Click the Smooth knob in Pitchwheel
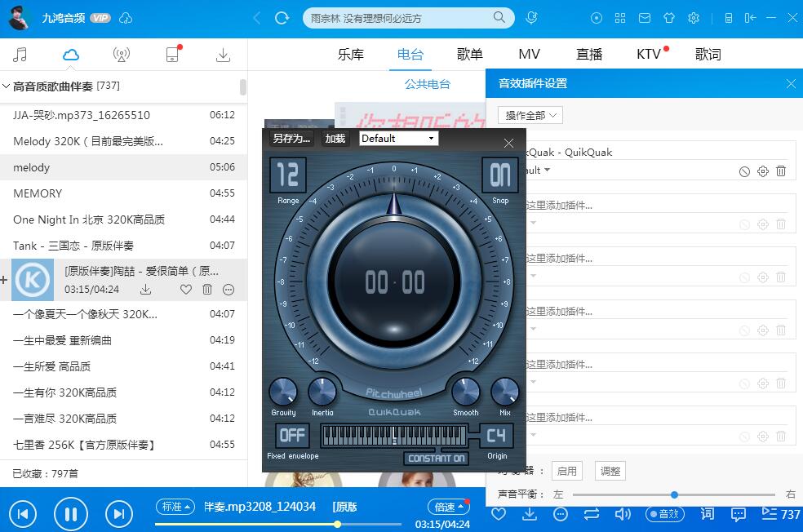The width and height of the screenshot is (803, 532). coord(465,392)
